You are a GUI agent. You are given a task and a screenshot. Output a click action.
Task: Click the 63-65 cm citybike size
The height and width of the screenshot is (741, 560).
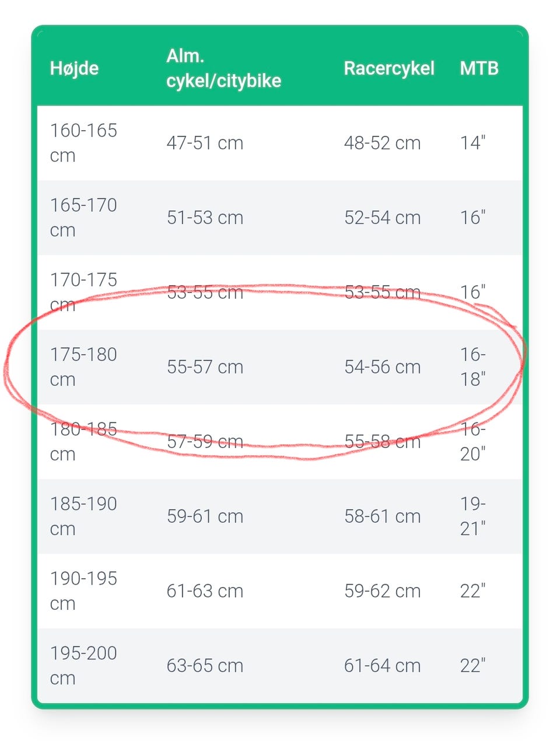coord(205,666)
